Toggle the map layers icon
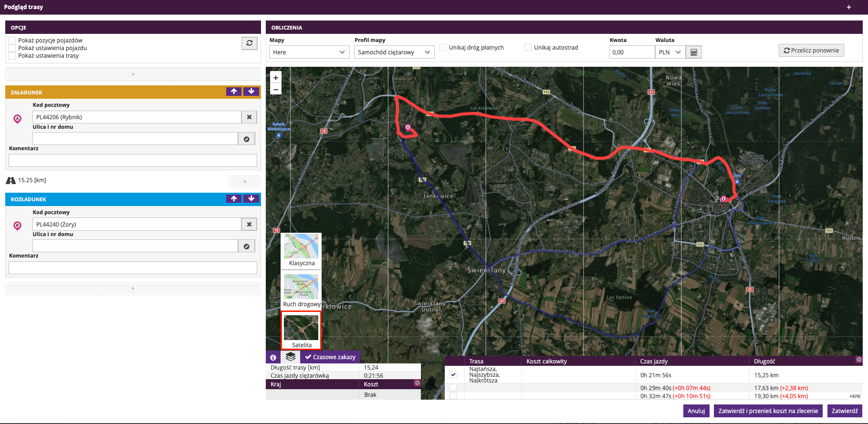 [x=291, y=357]
